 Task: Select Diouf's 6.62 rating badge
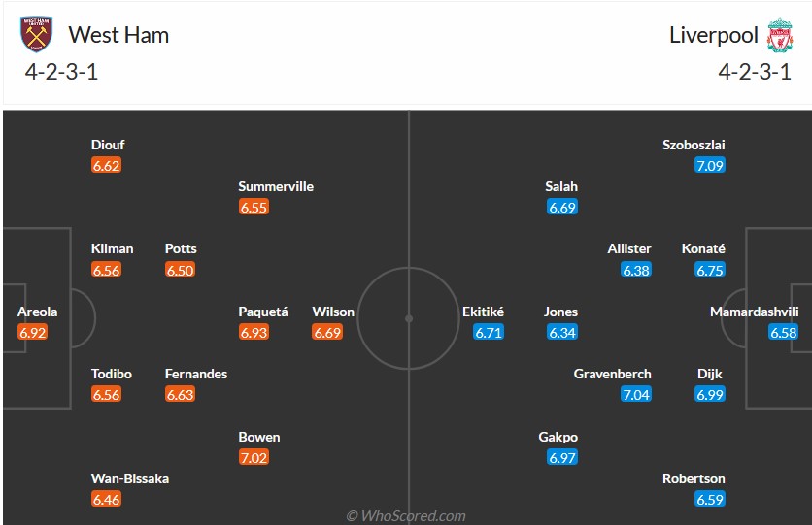coord(106,166)
